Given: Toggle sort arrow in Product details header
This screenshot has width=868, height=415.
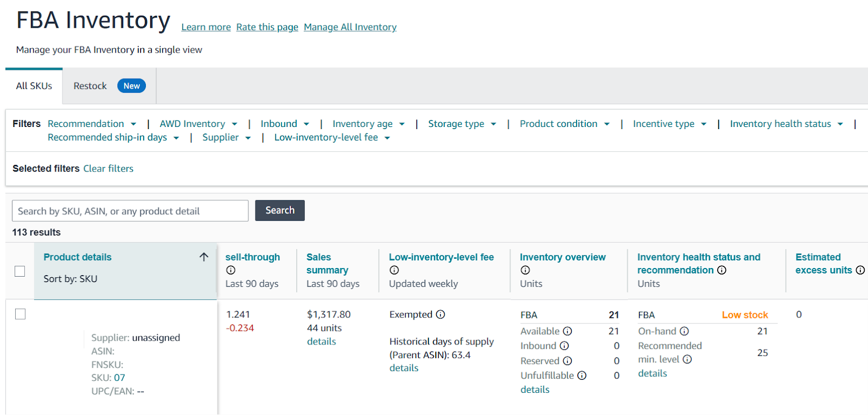Looking at the screenshot, I should [204, 257].
